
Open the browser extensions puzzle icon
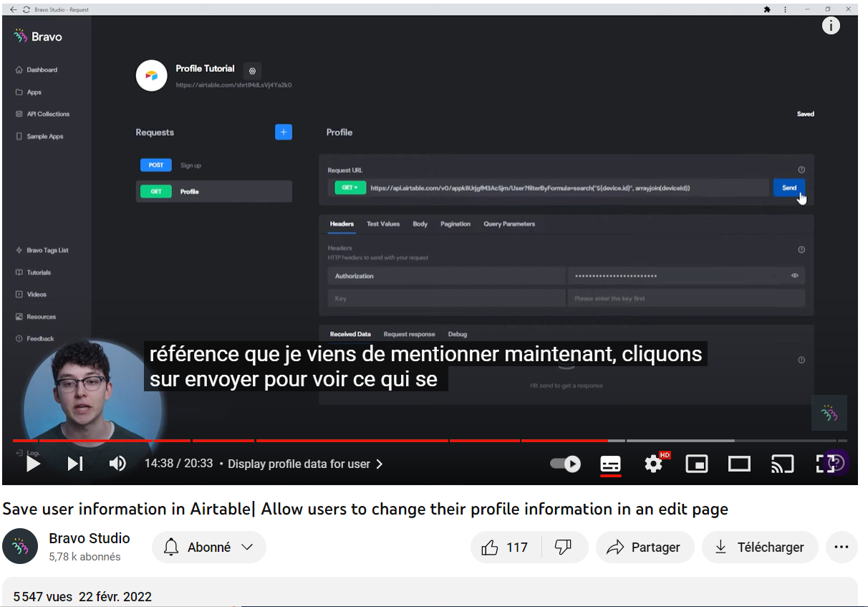click(768, 9)
